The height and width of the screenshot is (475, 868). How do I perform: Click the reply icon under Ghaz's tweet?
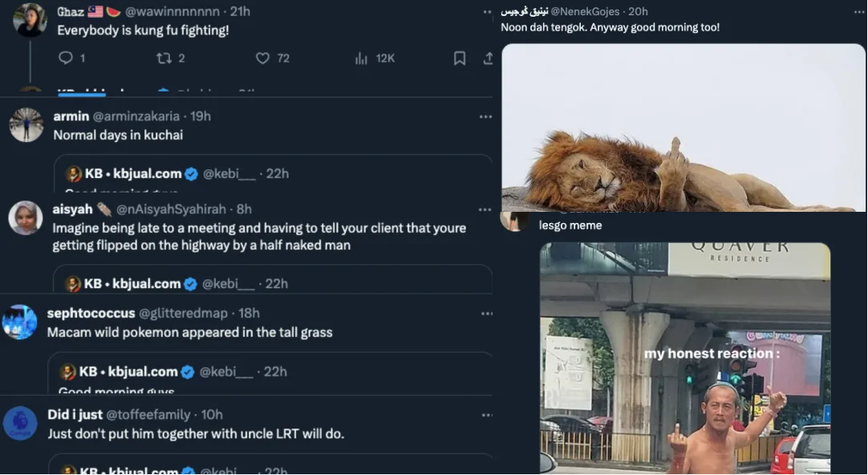[66, 58]
